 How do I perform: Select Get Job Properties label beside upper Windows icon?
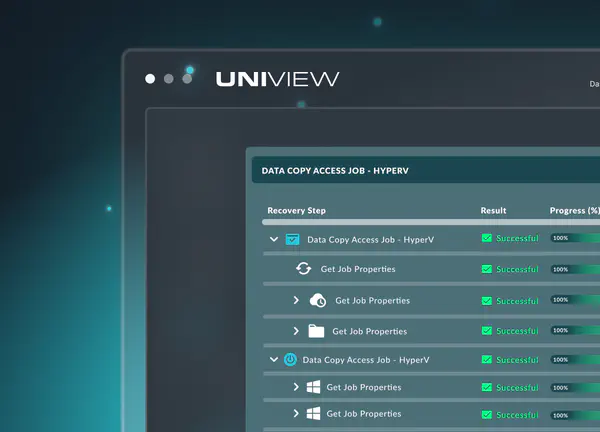364,387
